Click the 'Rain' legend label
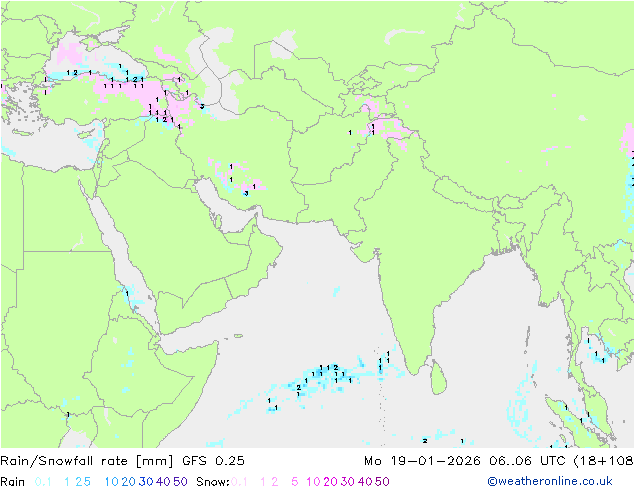The width and height of the screenshot is (634, 490). (x=13, y=482)
